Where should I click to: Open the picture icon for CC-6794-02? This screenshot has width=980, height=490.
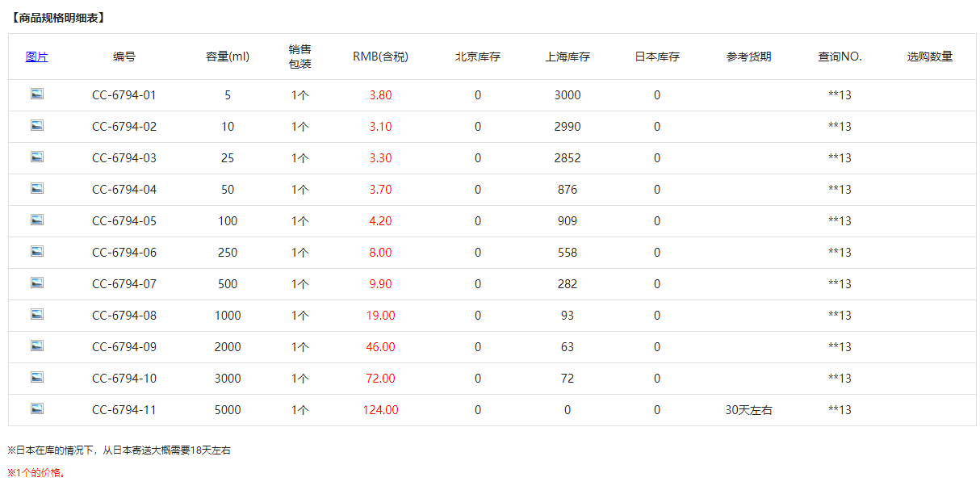pyautogui.click(x=37, y=126)
